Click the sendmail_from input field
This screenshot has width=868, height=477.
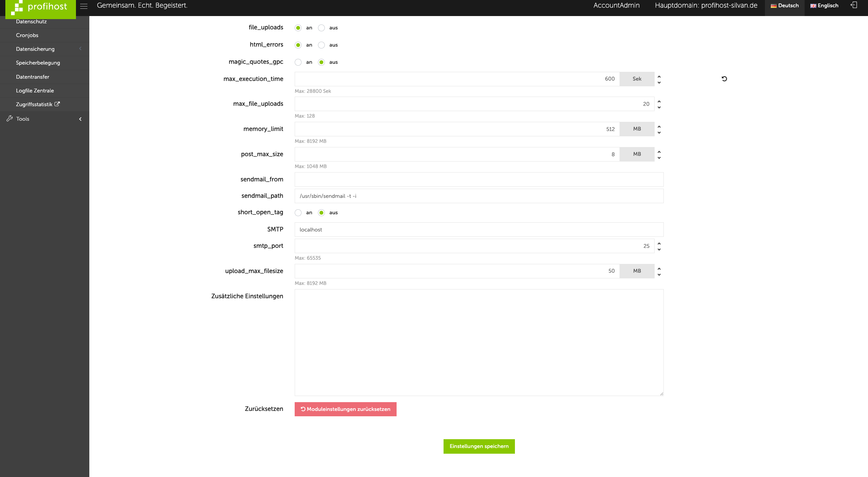(479, 179)
